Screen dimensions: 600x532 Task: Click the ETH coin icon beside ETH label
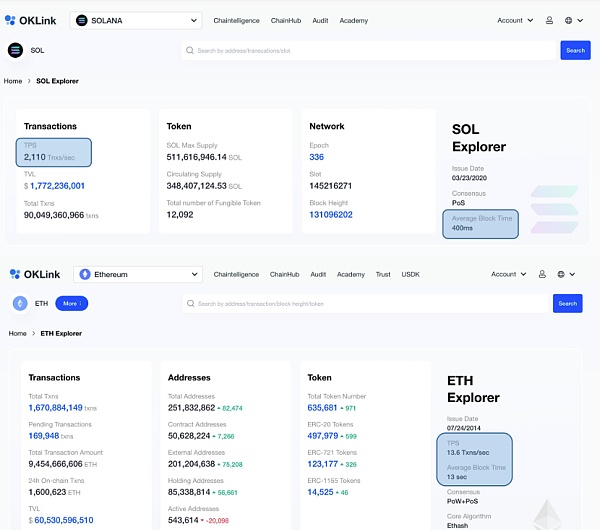(x=20, y=303)
